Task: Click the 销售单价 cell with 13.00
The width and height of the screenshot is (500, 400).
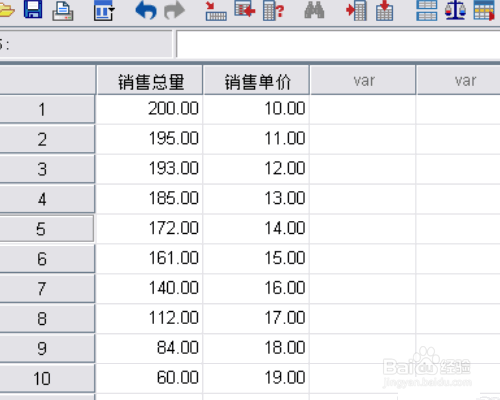Action: pos(256,199)
